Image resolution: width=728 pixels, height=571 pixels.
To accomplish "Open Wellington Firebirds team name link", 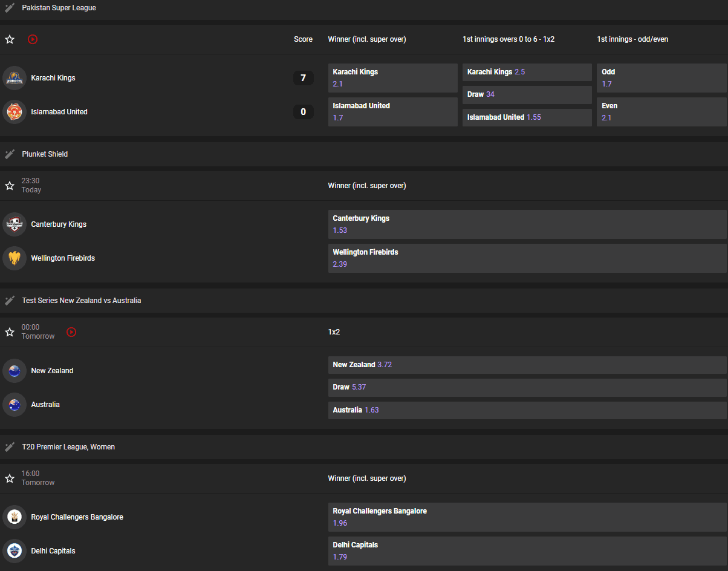I will 63,258.
